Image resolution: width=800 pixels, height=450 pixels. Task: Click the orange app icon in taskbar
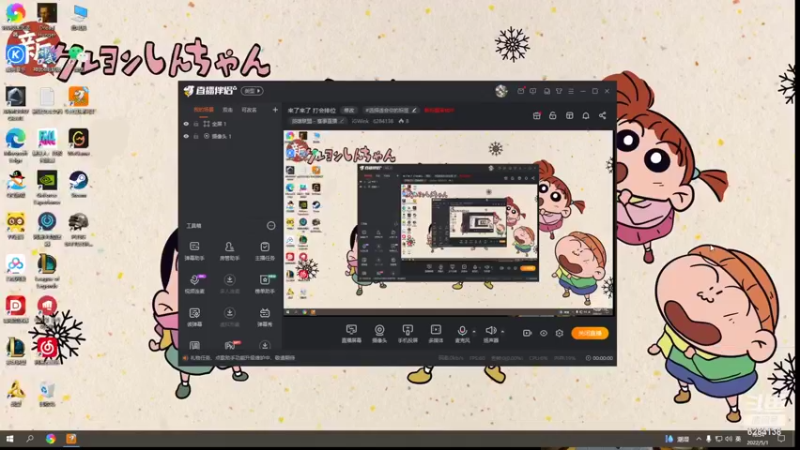(x=71, y=439)
